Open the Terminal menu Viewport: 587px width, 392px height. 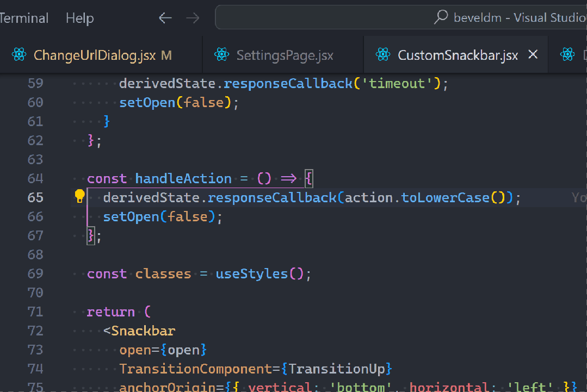point(24,18)
